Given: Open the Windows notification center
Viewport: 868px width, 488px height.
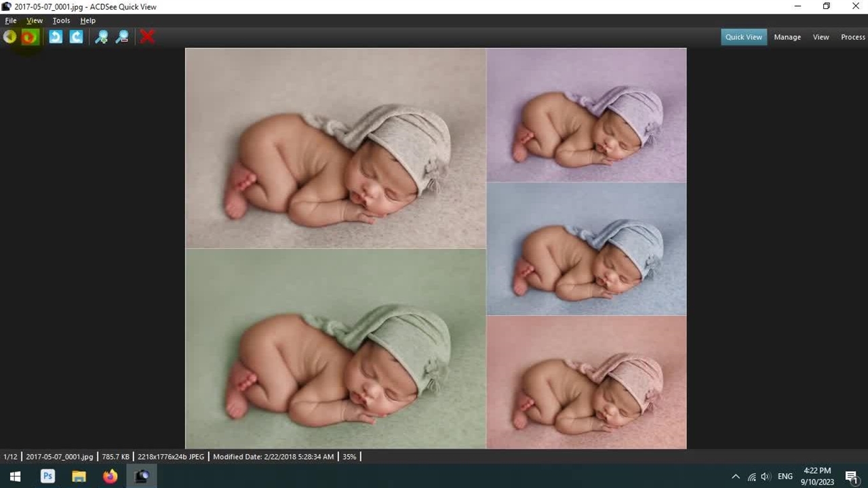Looking at the screenshot, I should pos(851,476).
